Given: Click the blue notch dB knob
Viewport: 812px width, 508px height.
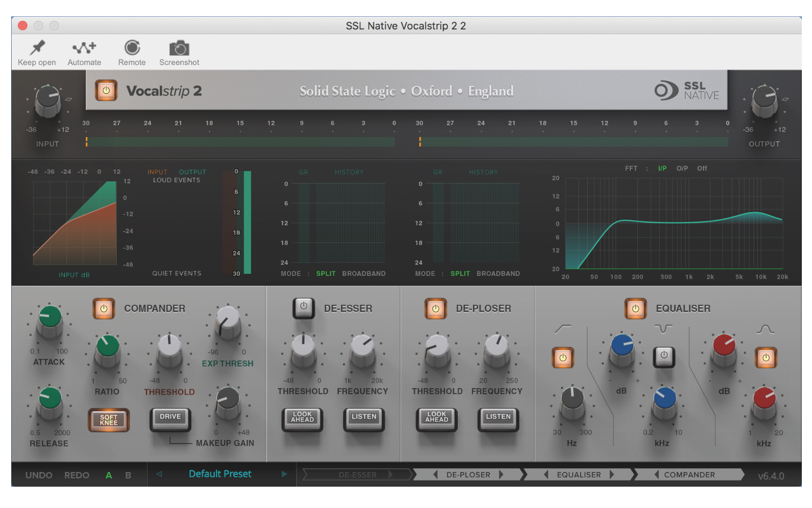Looking at the screenshot, I should click(x=622, y=351).
